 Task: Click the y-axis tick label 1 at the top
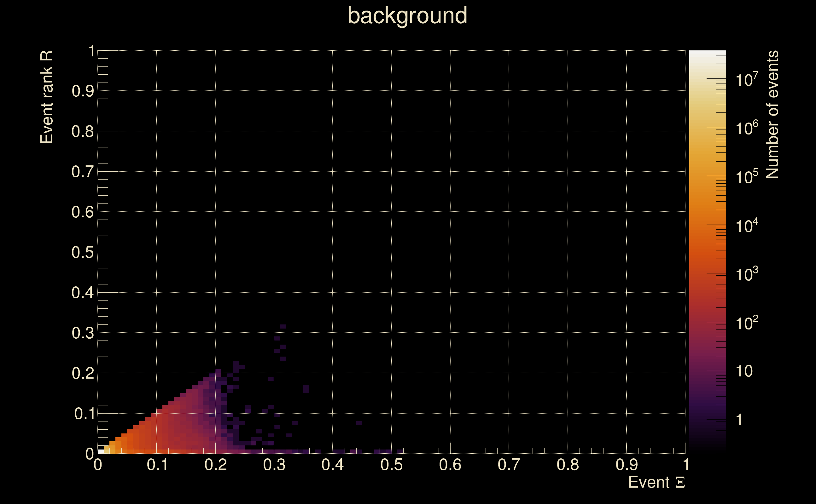[92, 51]
